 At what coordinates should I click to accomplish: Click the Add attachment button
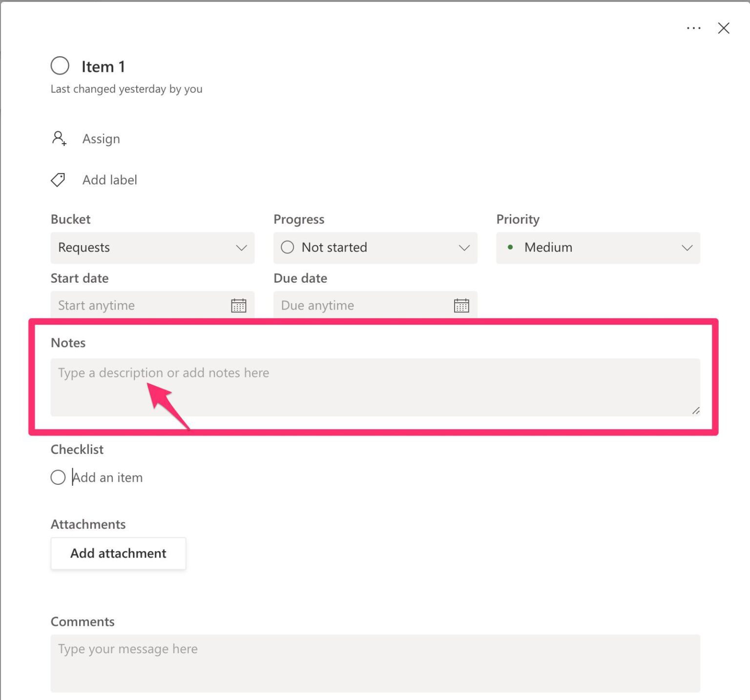pos(118,553)
